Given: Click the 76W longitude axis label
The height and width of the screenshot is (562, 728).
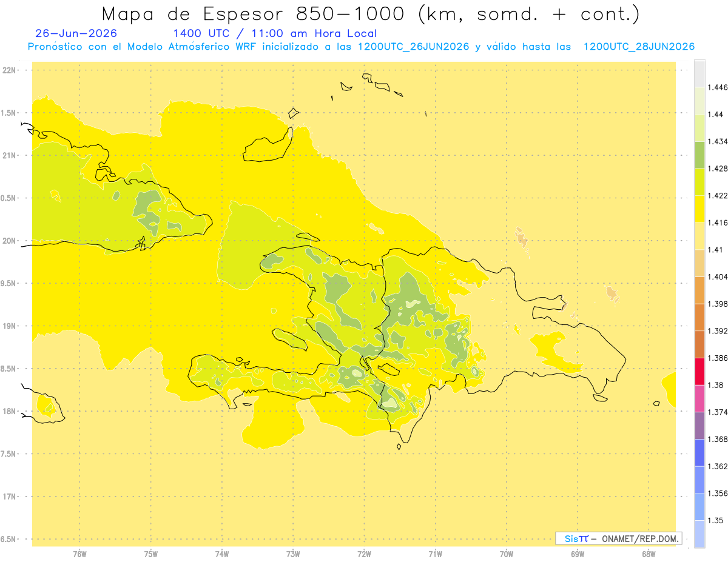Looking at the screenshot, I should (x=79, y=555).
